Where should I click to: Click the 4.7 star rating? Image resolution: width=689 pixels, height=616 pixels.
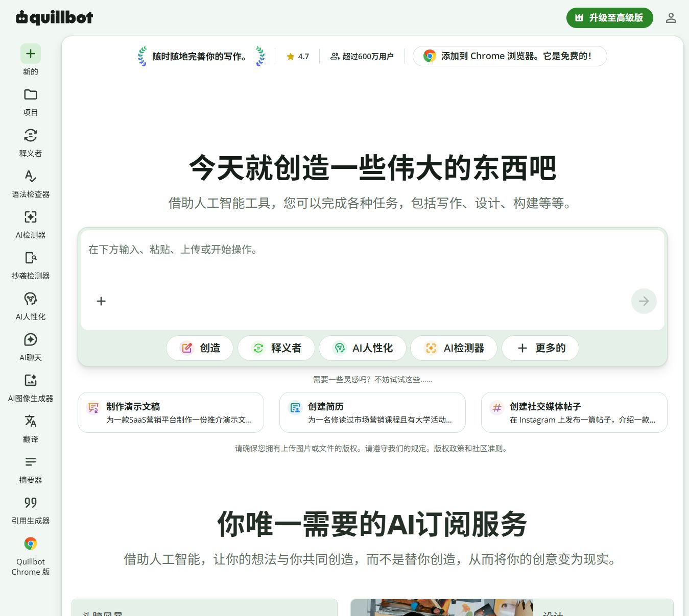pos(298,57)
